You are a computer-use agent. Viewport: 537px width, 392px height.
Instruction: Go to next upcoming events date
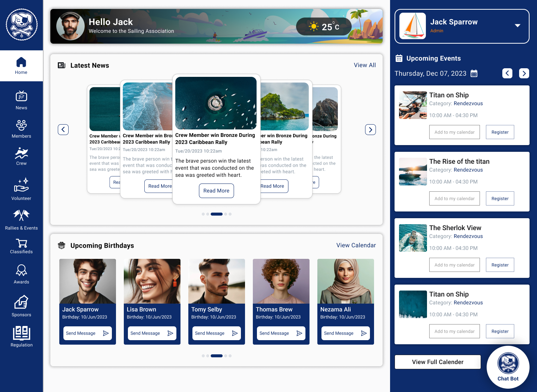tap(524, 73)
